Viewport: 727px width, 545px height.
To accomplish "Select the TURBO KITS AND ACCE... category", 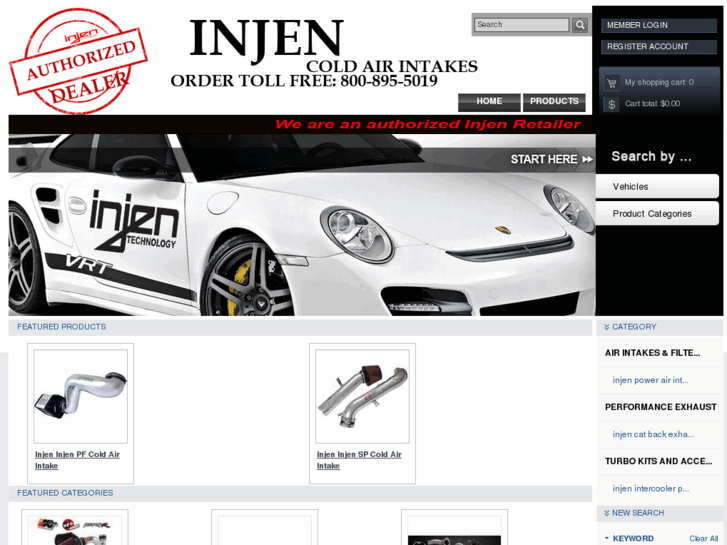I will [x=658, y=462].
